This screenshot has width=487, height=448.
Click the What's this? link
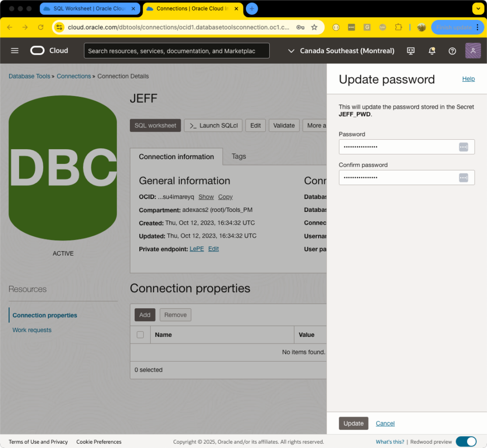point(390,441)
